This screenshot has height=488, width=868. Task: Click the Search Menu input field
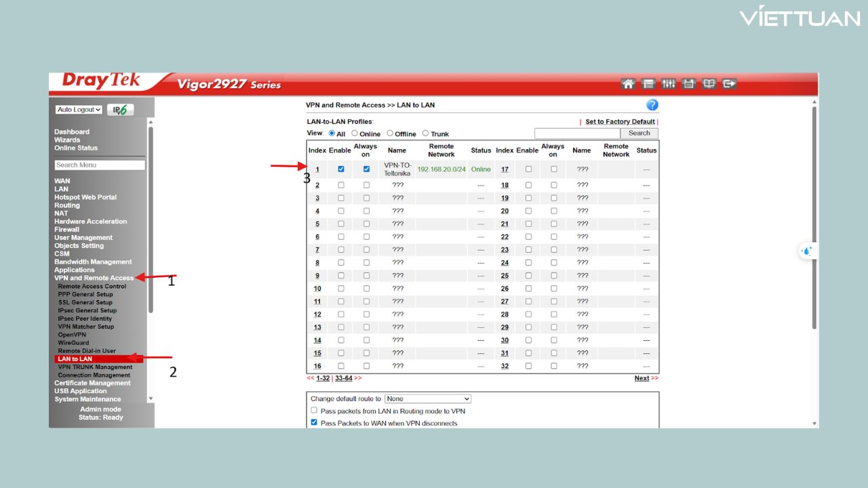100,165
